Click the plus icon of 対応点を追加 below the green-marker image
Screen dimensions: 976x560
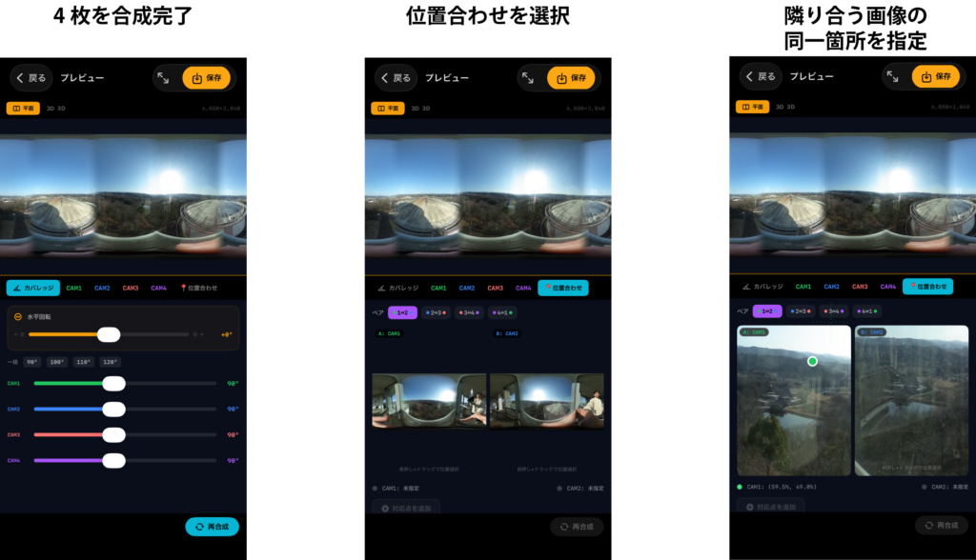click(749, 507)
